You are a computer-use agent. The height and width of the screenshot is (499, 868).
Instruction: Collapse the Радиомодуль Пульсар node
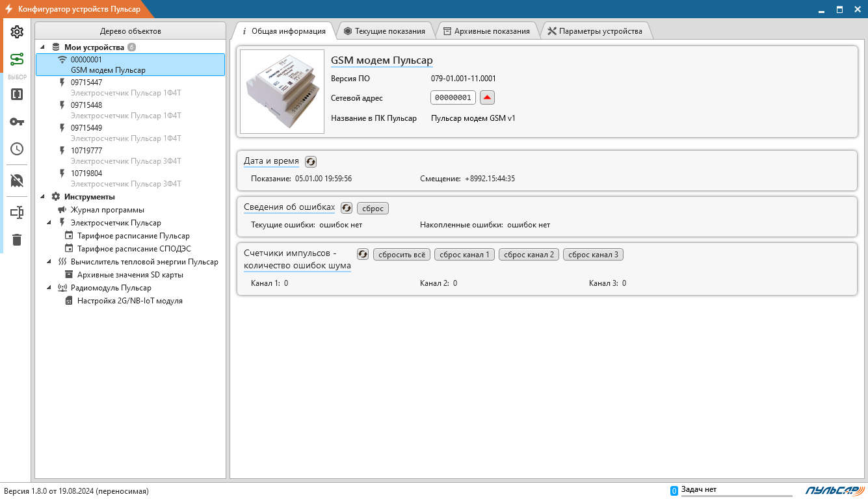[49, 288]
